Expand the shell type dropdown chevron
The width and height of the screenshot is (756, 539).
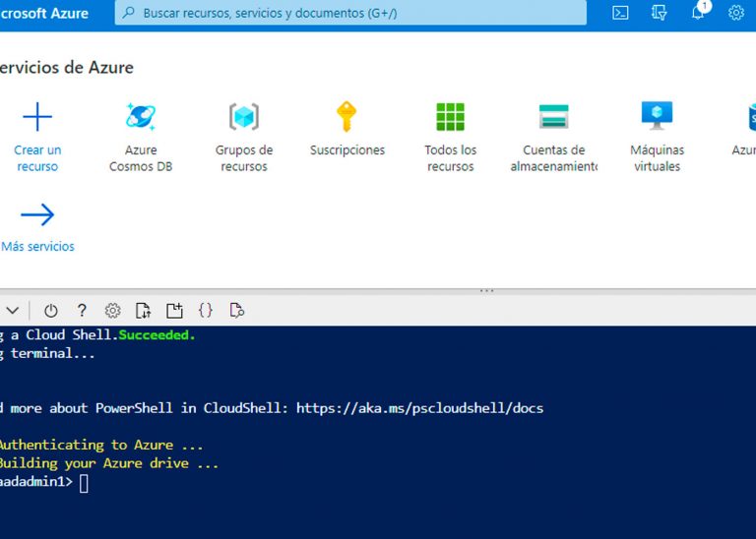[x=13, y=310]
